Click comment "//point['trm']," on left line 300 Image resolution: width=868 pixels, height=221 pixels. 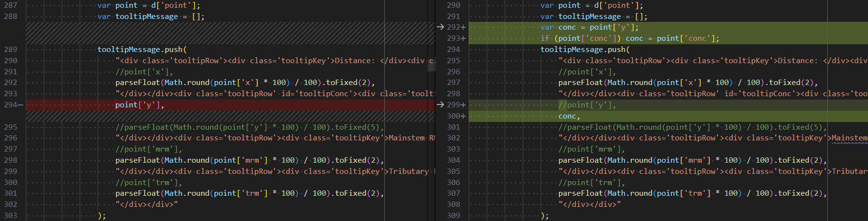pos(148,183)
